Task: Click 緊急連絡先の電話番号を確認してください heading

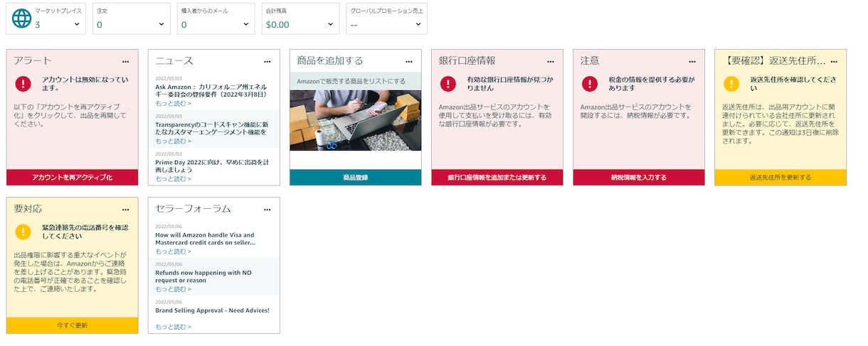Action: point(85,232)
